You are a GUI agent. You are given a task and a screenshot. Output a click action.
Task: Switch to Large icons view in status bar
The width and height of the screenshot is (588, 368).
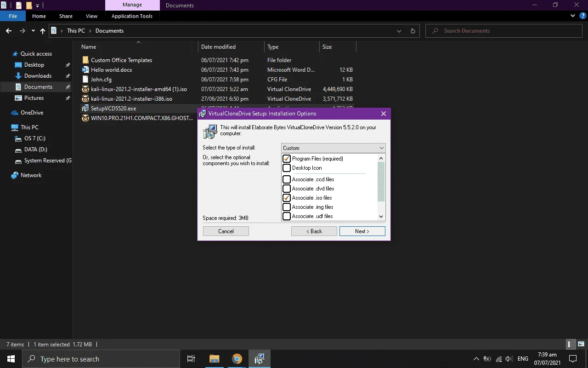coord(581,344)
